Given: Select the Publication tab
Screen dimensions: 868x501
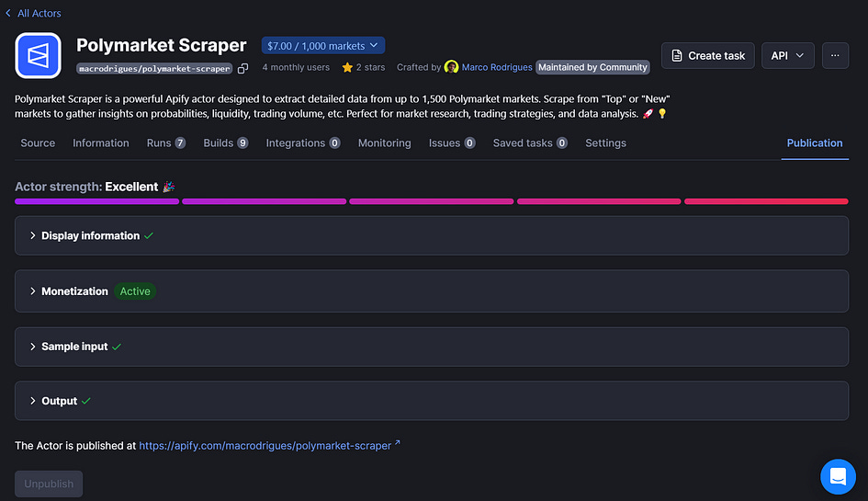Looking at the screenshot, I should (815, 143).
